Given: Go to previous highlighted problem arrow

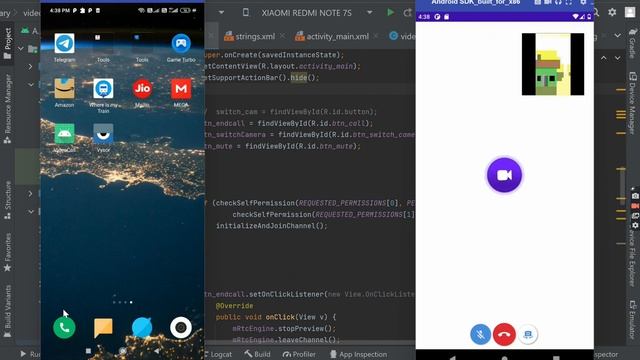Looking at the screenshot, I should coord(604,58).
